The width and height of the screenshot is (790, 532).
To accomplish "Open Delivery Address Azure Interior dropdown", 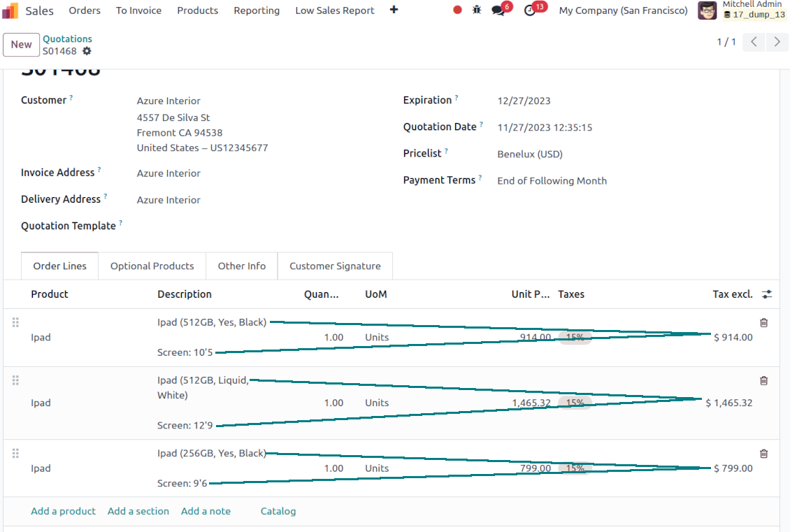I will click(168, 200).
